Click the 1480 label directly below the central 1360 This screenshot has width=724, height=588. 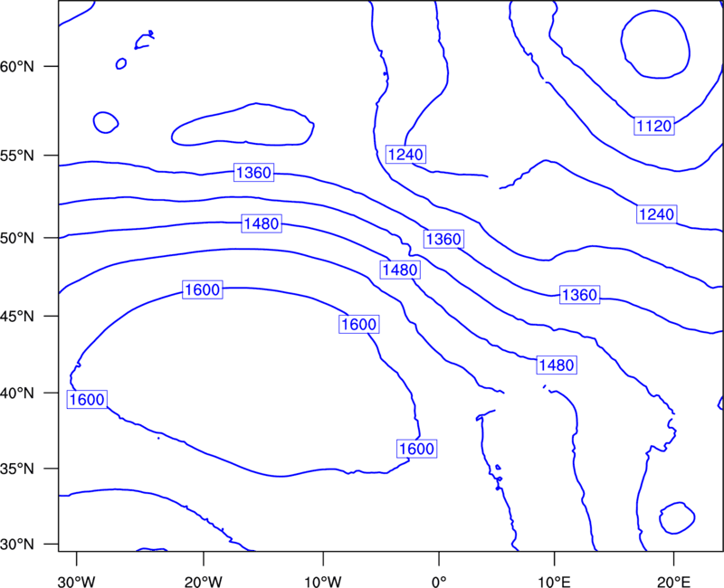(400, 270)
